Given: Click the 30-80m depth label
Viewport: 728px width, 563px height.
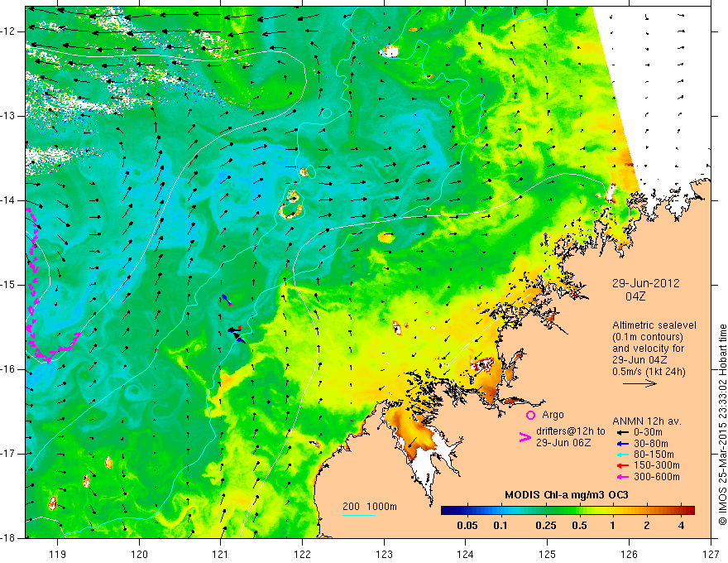Looking at the screenshot, I should click(651, 444).
